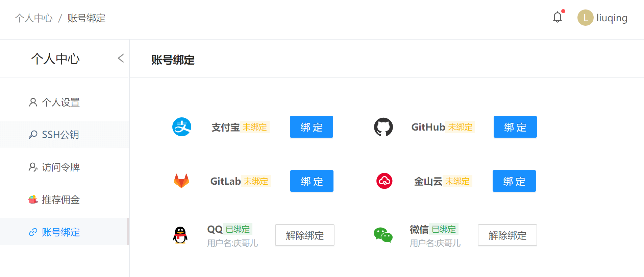Click the liuqing user avatar
Image resolution: width=644 pixels, height=277 pixels.
(585, 18)
